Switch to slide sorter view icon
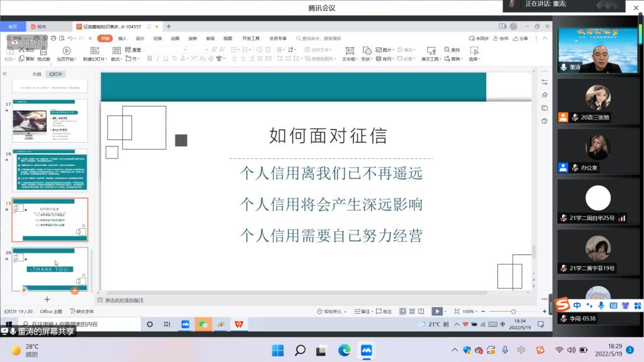644x362 pixels. 412,312
